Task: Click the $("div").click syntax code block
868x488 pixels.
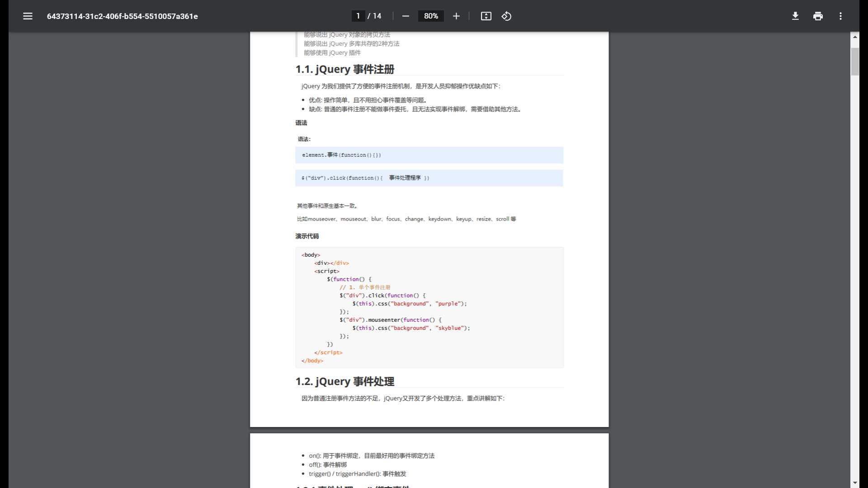Action: (x=429, y=178)
